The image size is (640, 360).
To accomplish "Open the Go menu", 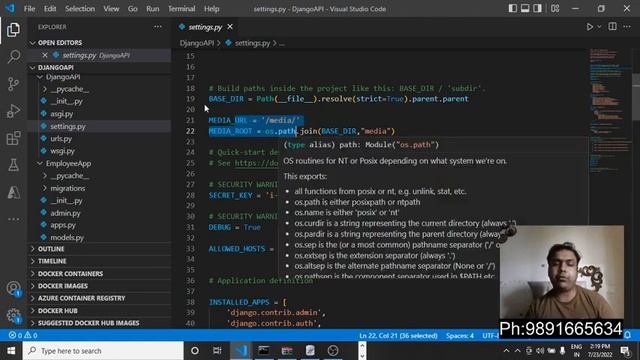I will click(133, 9).
